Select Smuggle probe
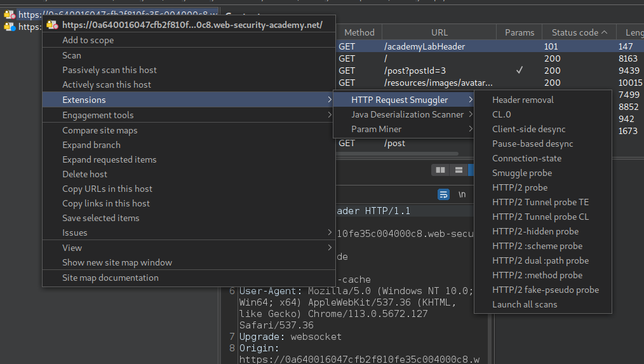The width and height of the screenshot is (644, 364). [543, 173]
